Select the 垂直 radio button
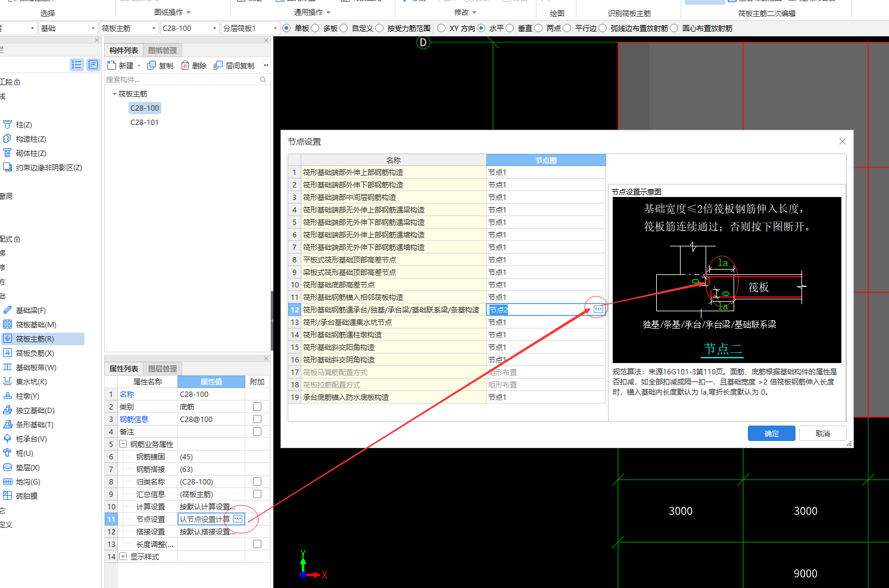 tap(510, 28)
